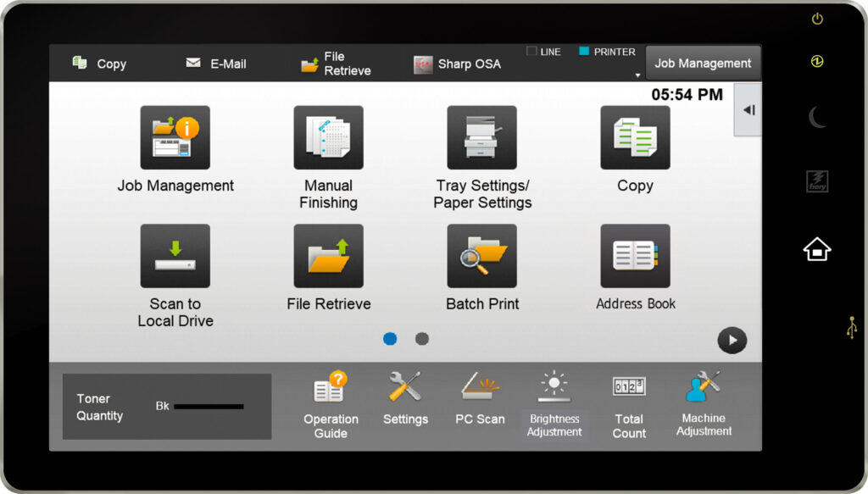
Task: Collapse the side panel using the arrow tab
Action: pyautogui.click(x=747, y=109)
